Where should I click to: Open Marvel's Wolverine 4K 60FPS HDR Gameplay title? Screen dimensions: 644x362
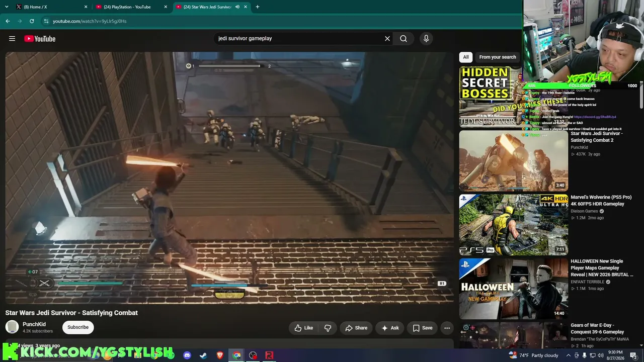pos(601,201)
